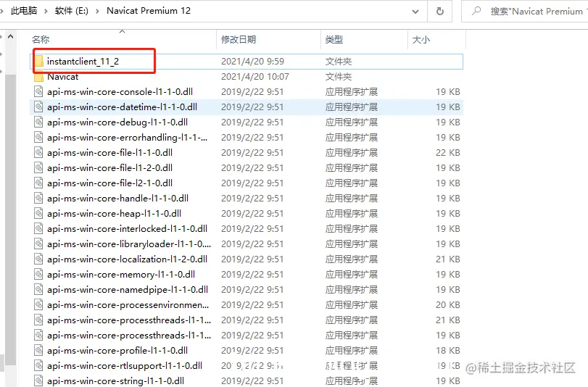Go to 此电脑 in address bar
588x387 pixels.
(24, 11)
